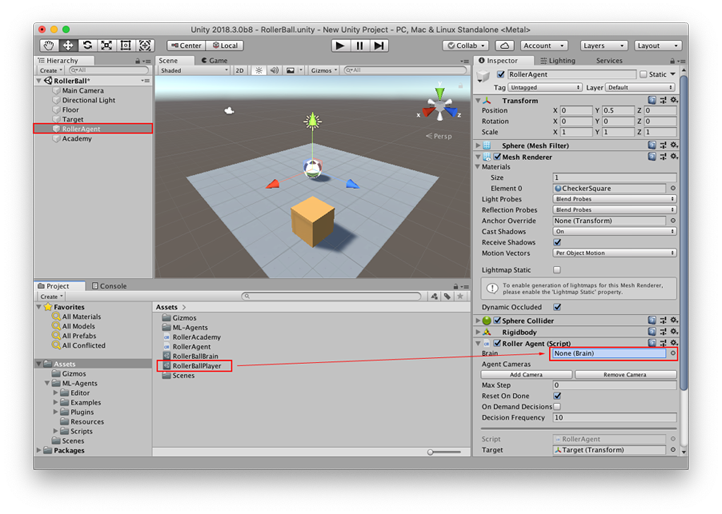The height and width of the screenshot is (514, 722).
Task: Open Mesh Renderer preset icon
Action: coord(663,157)
